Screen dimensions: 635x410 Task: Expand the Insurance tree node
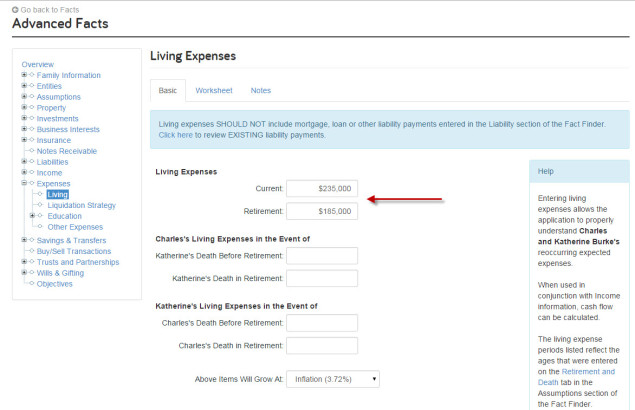pyautogui.click(x=24, y=140)
